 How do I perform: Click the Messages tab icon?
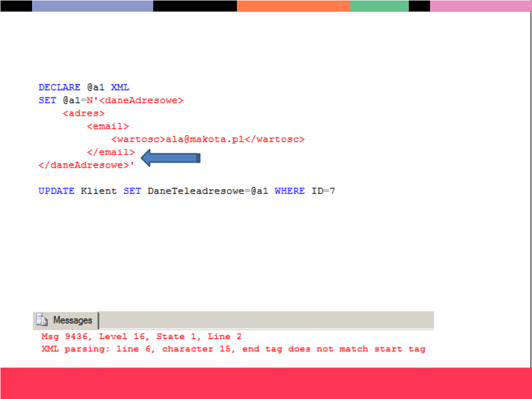coord(42,321)
